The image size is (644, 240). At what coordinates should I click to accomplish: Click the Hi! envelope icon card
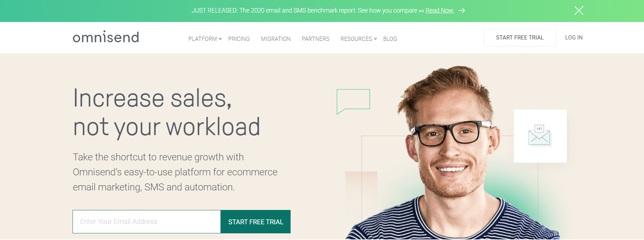pyautogui.click(x=540, y=136)
